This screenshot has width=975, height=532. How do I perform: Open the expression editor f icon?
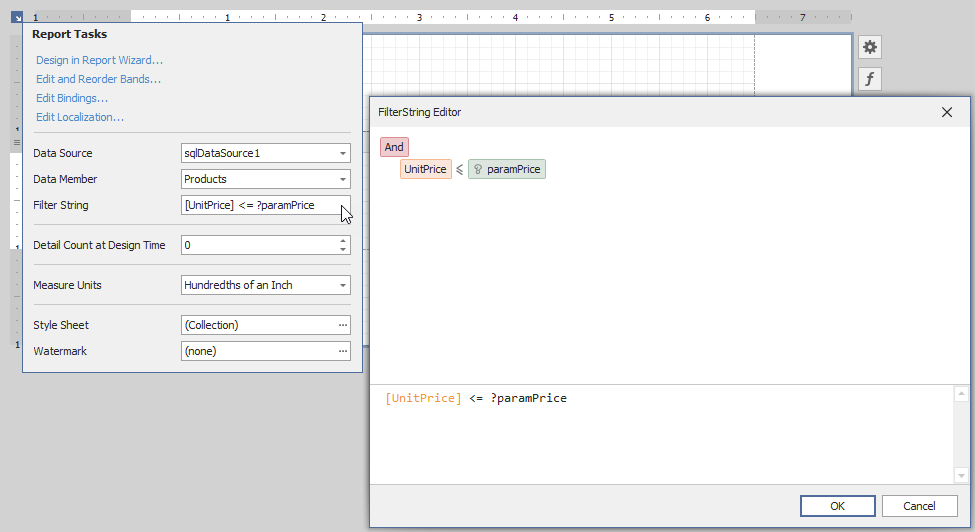point(870,79)
